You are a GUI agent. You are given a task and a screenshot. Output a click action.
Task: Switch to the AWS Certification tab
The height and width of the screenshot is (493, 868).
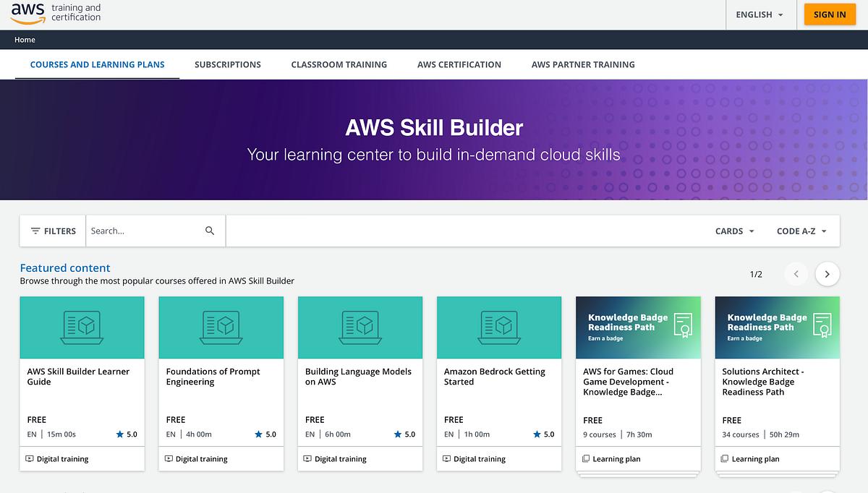pyautogui.click(x=459, y=64)
